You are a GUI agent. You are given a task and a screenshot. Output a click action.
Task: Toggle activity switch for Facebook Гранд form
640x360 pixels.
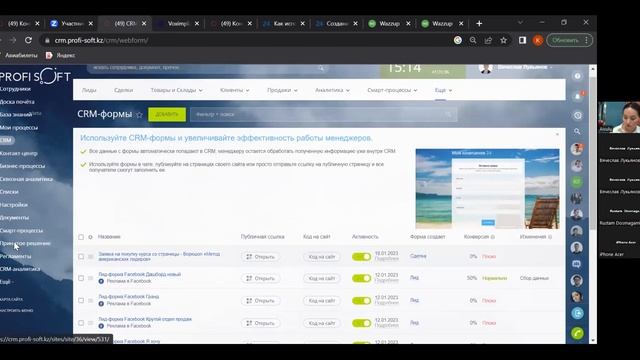pyautogui.click(x=361, y=300)
